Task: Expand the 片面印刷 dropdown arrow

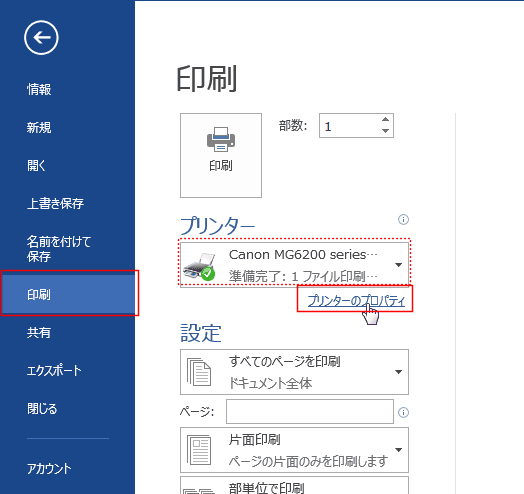Action: click(398, 450)
